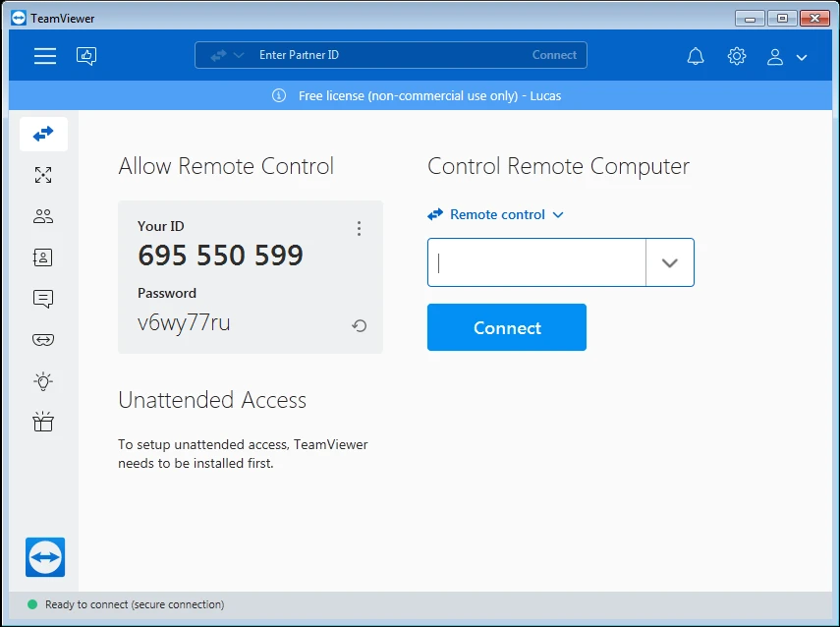
Task: Open the user account profile icon
Action: click(x=774, y=56)
